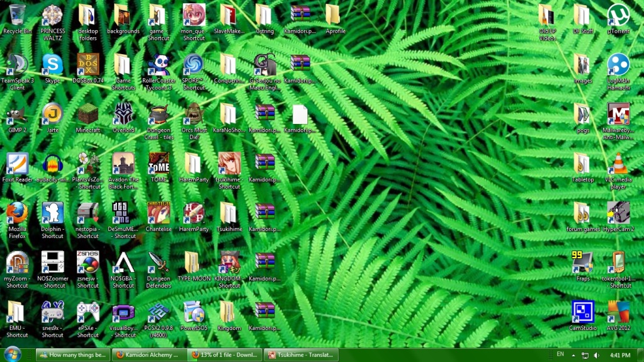
Task: Switch to the Tsukihime taskbar window
Action: point(301,355)
